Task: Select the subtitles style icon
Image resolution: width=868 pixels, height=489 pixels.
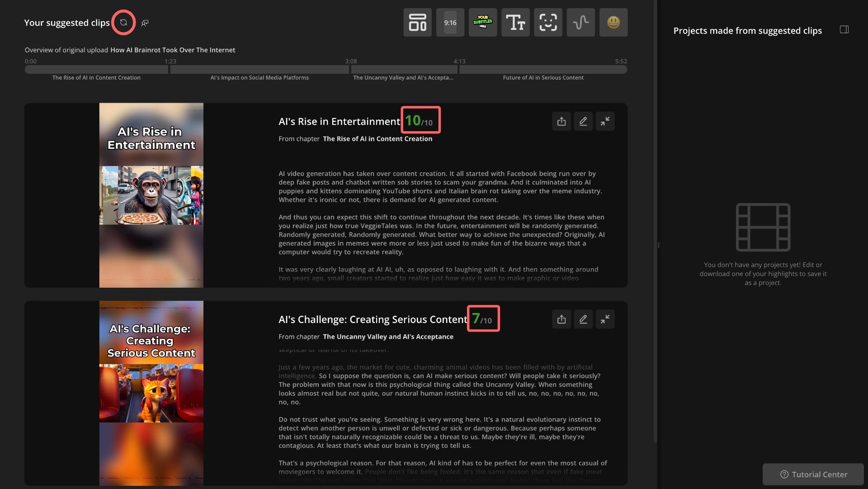Action: pyautogui.click(x=483, y=22)
